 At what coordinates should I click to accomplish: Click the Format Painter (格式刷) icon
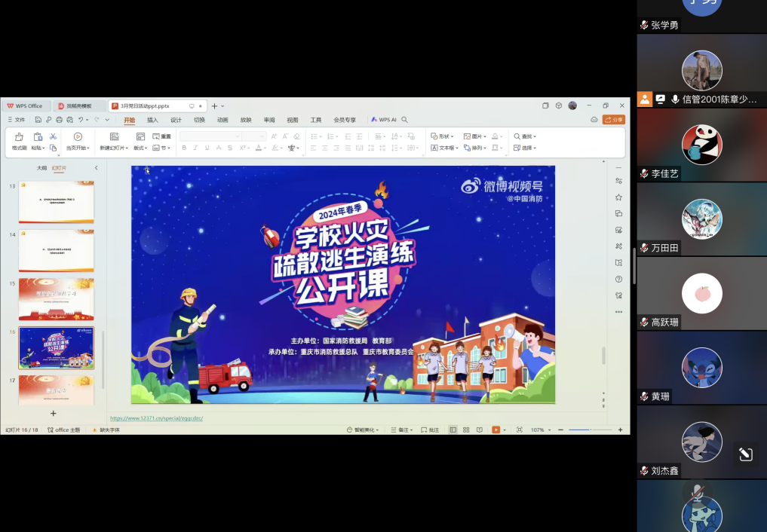click(x=19, y=141)
